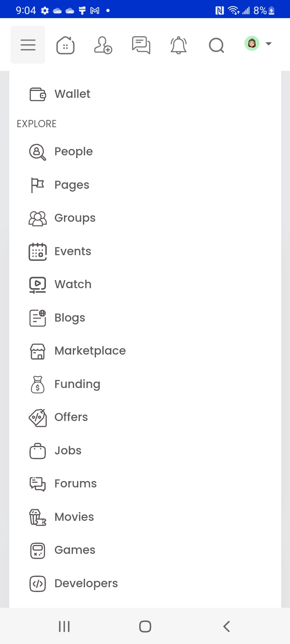Image resolution: width=290 pixels, height=644 pixels.
Task: Select the Groups icon
Action: click(37, 218)
